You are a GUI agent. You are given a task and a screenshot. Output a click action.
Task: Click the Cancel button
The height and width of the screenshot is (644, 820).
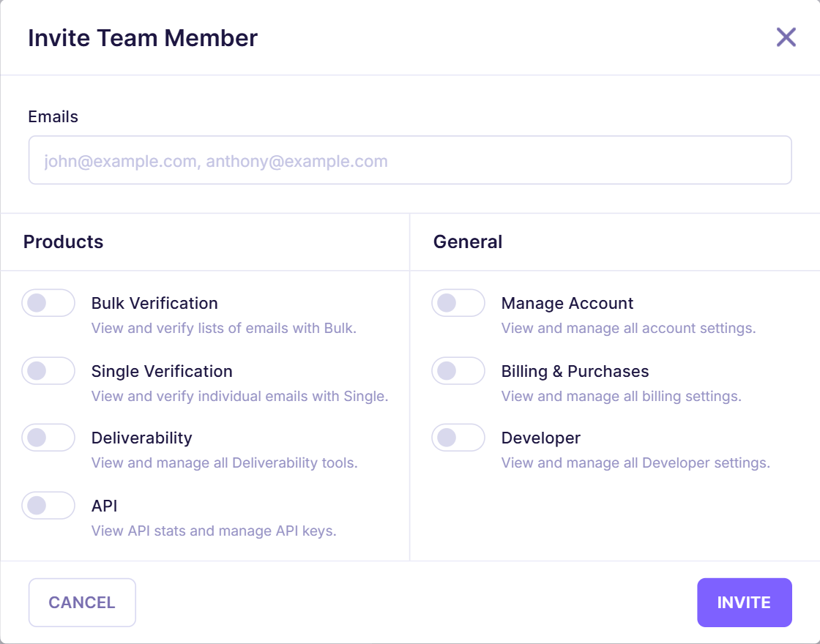82,602
